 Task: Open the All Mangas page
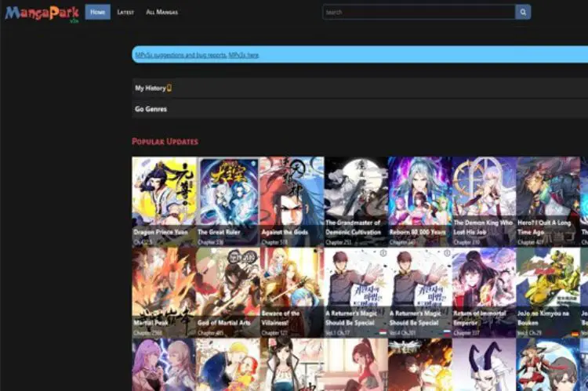[x=162, y=12]
